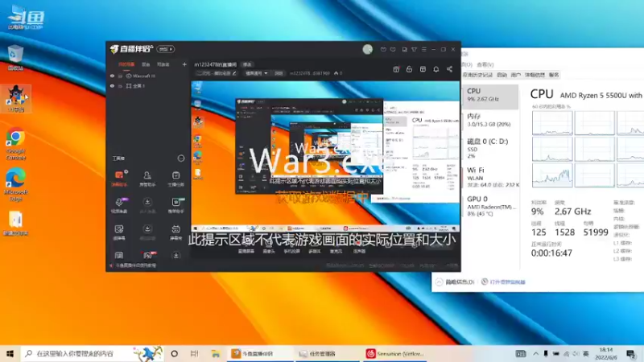The width and height of the screenshot is (644, 362).
Task: Select CPU in Task Manager sidebar
Action: coord(490,96)
